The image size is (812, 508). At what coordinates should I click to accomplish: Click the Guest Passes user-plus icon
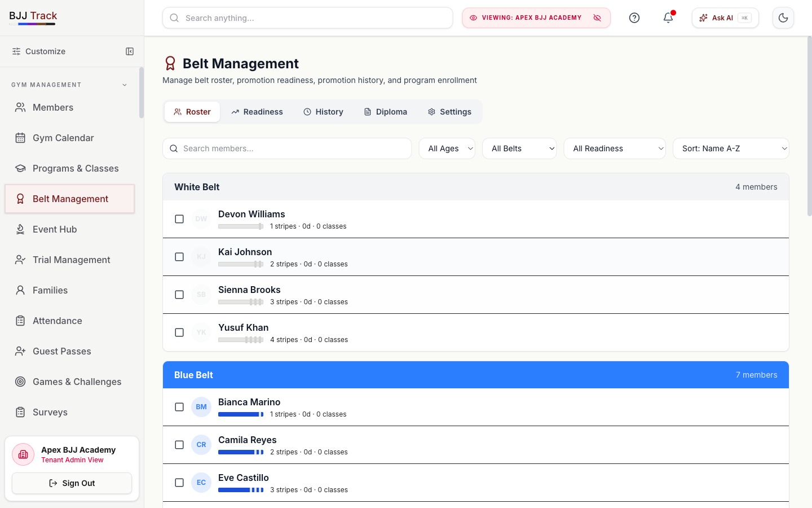click(20, 351)
